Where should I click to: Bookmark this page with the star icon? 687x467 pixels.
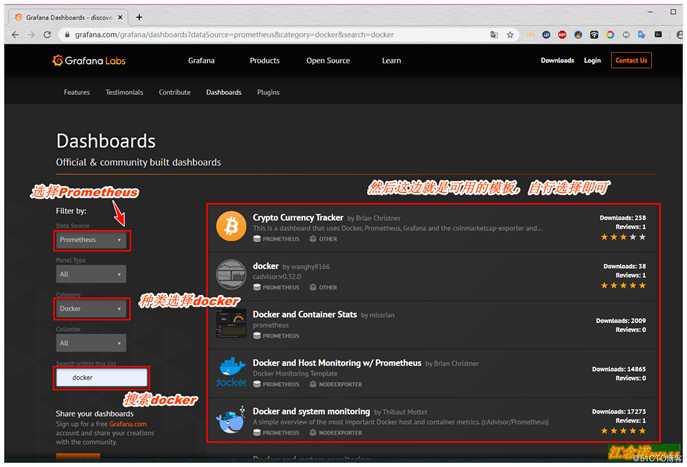(510, 35)
